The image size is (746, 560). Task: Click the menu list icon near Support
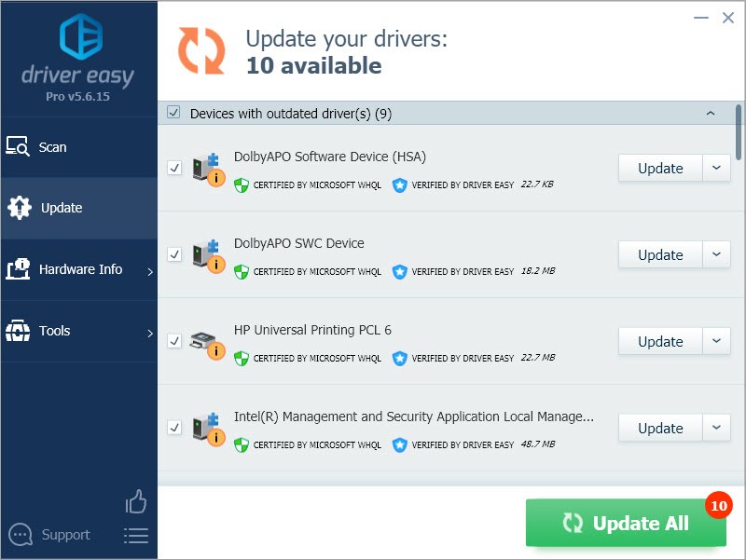pos(135,535)
